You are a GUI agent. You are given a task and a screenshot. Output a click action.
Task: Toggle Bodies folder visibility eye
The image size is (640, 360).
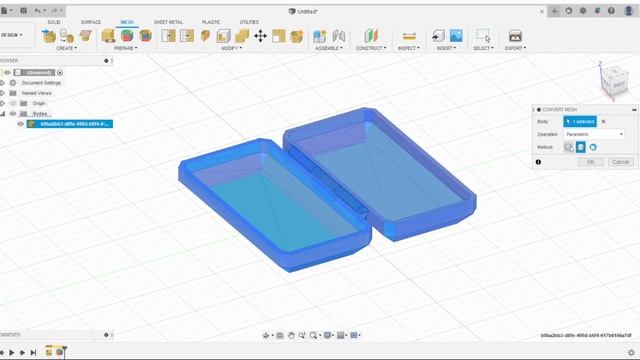click(13, 113)
